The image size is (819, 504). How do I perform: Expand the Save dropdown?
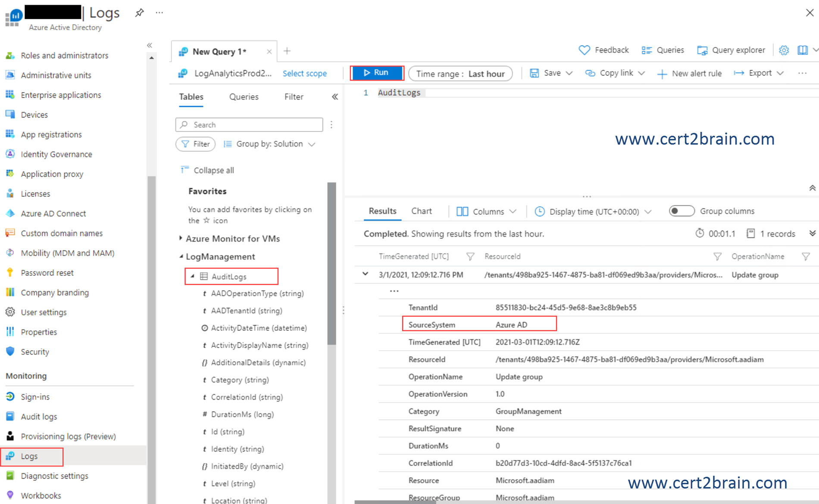click(x=569, y=73)
